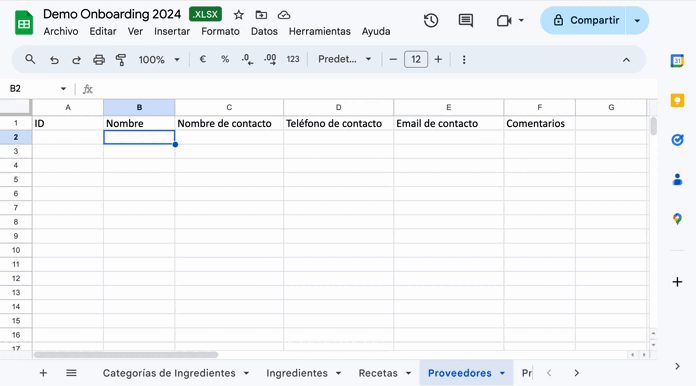Screen dimensions: 696x386
Task: Print the spreadsheet
Action: (99, 59)
